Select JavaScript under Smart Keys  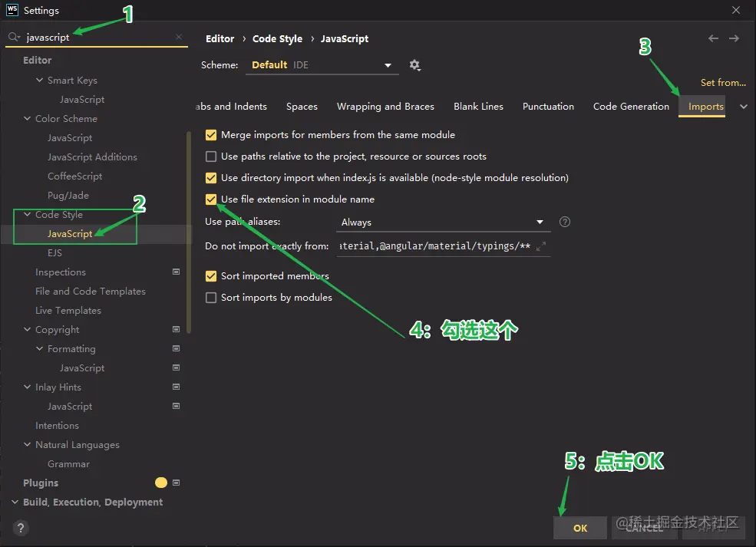coord(82,99)
